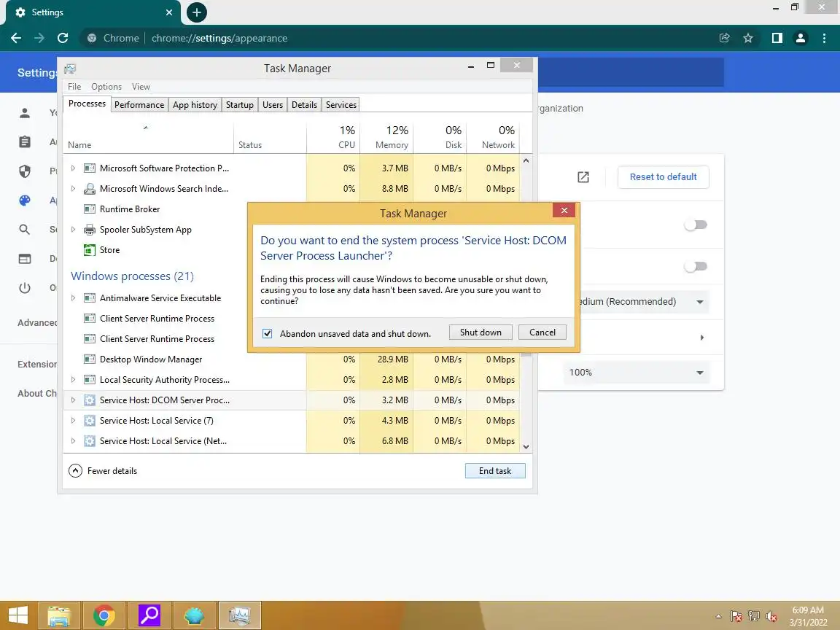Expand Service Host: Local Service (7)
The width and height of the screenshot is (840, 630).
(74, 421)
